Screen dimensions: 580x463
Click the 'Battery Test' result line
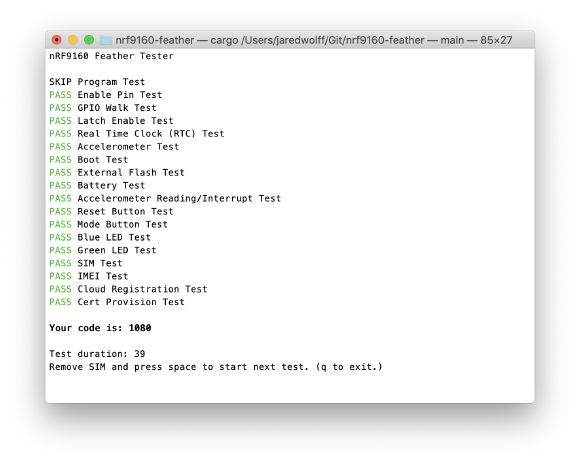click(97, 185)
